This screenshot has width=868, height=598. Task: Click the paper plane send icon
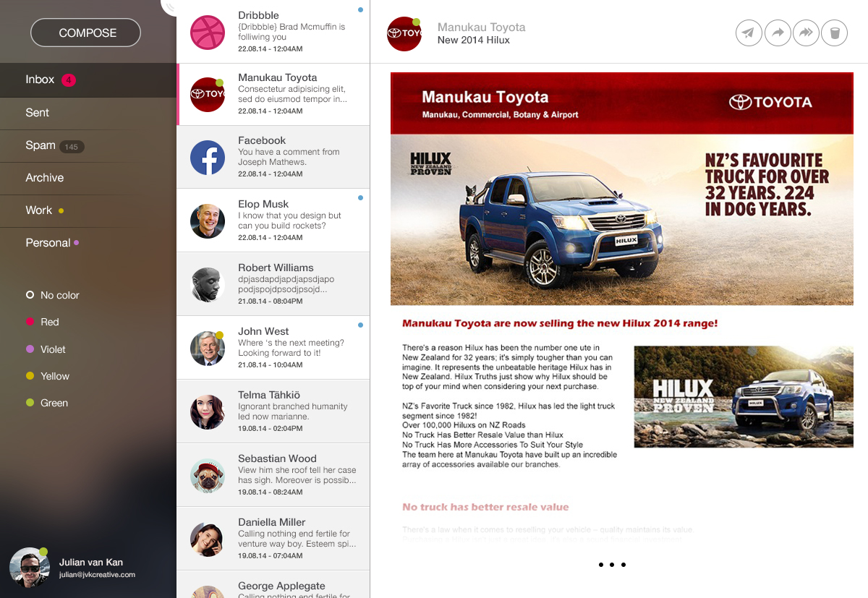point(749,33)
